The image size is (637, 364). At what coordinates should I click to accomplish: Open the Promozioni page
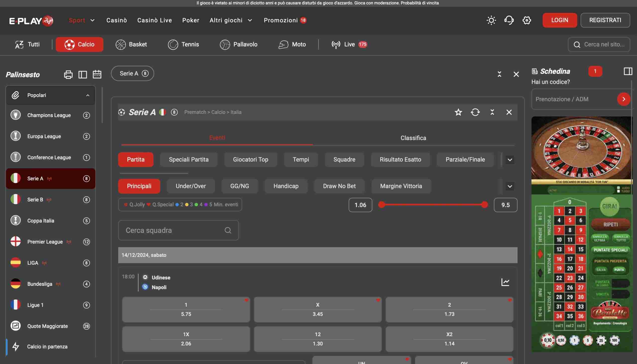pos(285,20)
